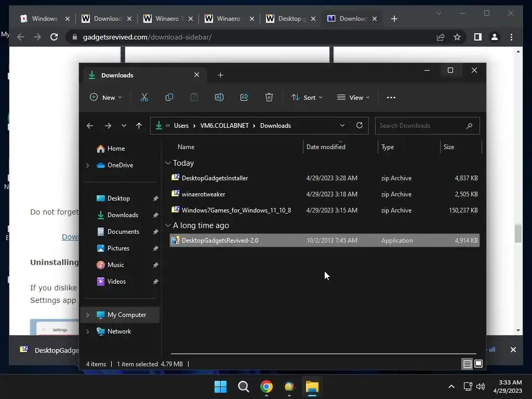Click the Chrome address bar URL

tap(147, 37)
